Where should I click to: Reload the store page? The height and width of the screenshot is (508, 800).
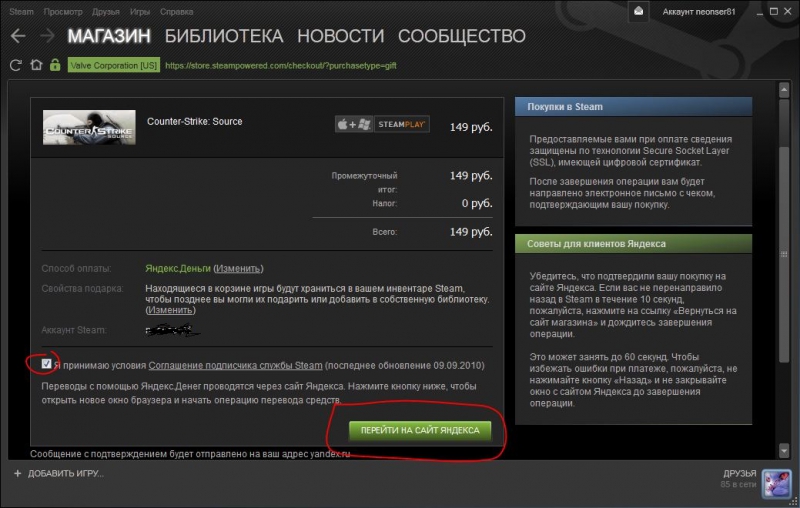point(15,65)
